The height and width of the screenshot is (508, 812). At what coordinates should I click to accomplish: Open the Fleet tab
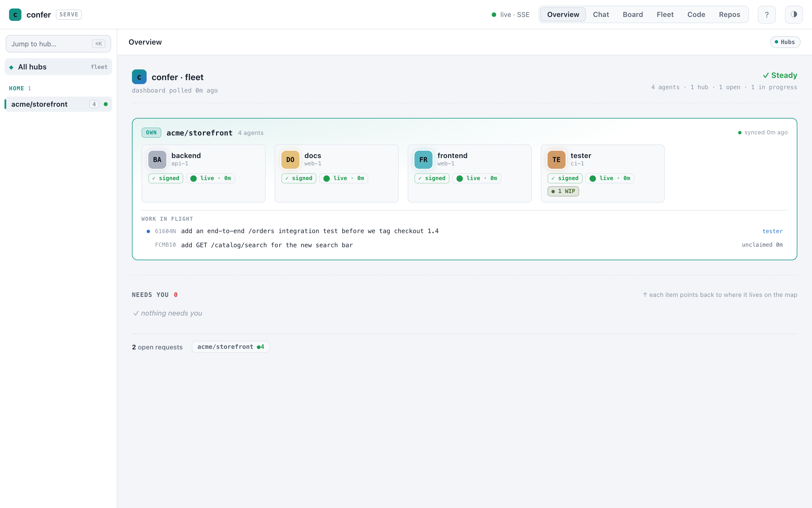(x=665, y=14)
